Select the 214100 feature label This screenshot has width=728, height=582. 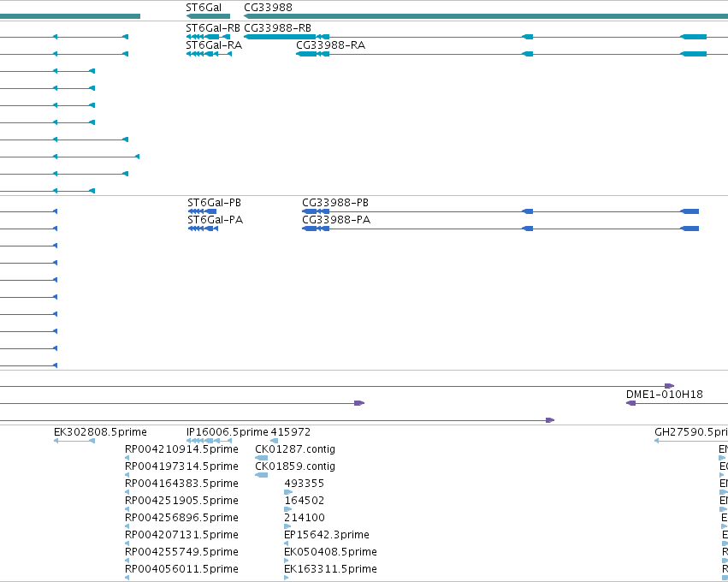304,518
